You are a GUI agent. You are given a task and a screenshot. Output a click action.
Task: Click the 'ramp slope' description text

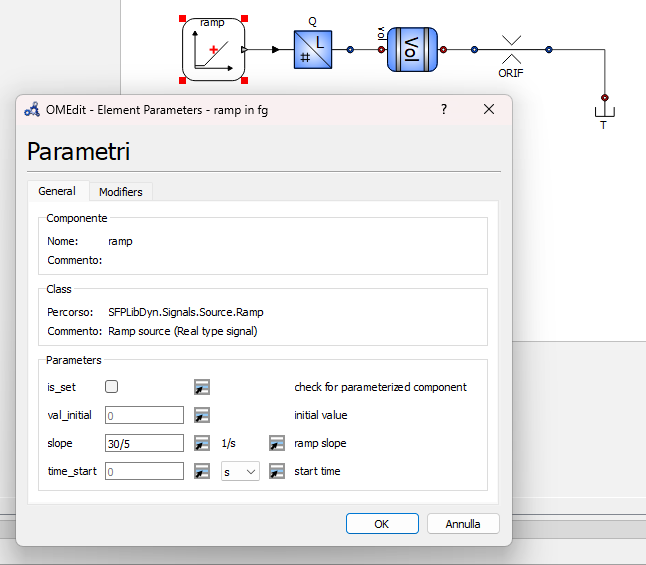(x=320, y=443)
